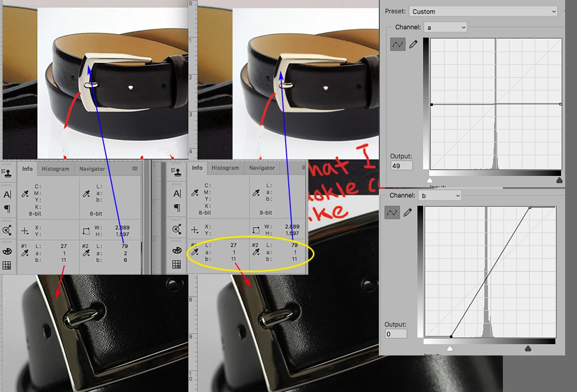Select the pencil draw tool for channel a

pyautogui.click(x=413, y=44)
